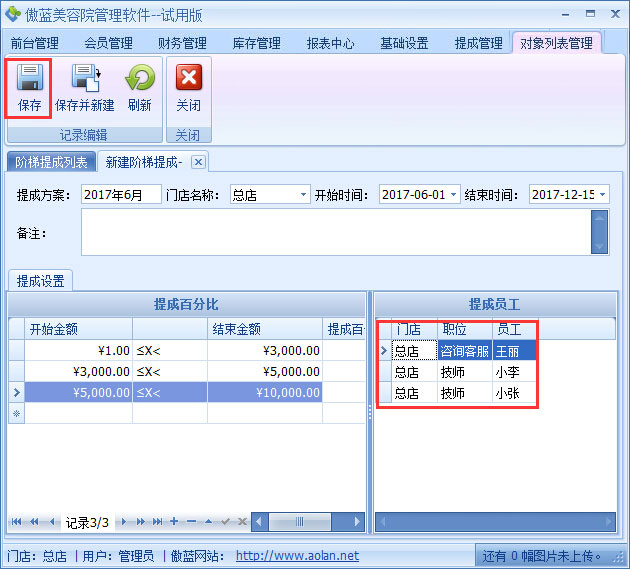The width and height of the screenshot is (630, 569).
Task: Click the checkmark to post edit
Action: pos(225,522)
